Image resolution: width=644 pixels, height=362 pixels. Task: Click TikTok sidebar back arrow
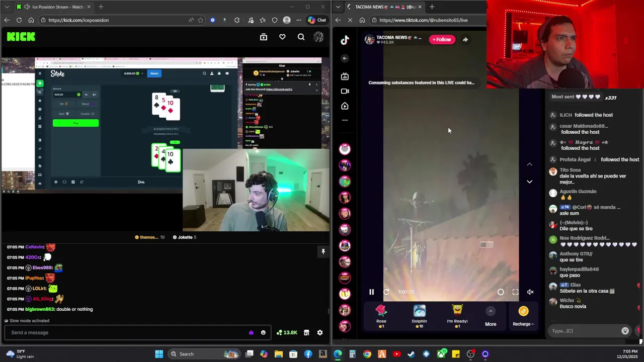click(345, 58)
